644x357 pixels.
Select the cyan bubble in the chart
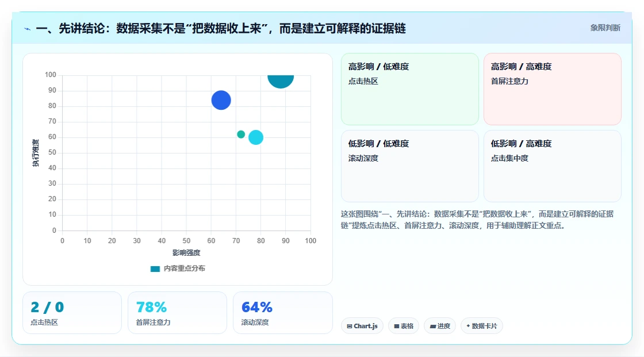pyautogui.click(x=256, y=137)
